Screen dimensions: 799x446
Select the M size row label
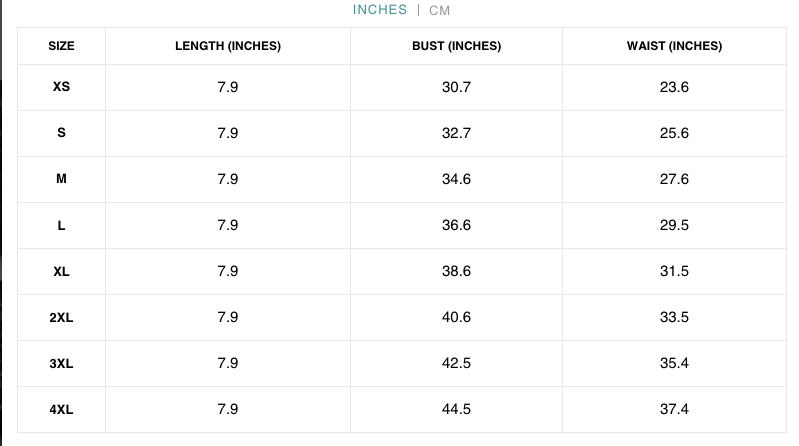click(61, 179)
